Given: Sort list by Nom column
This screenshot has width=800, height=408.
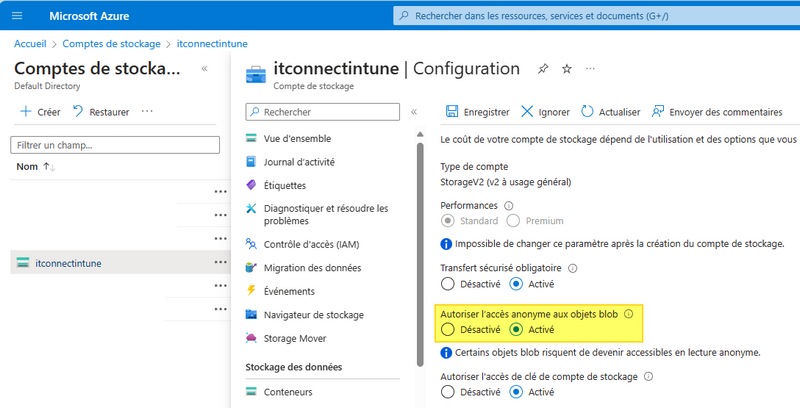Looking at the screenshot, I should pos(35,167).
